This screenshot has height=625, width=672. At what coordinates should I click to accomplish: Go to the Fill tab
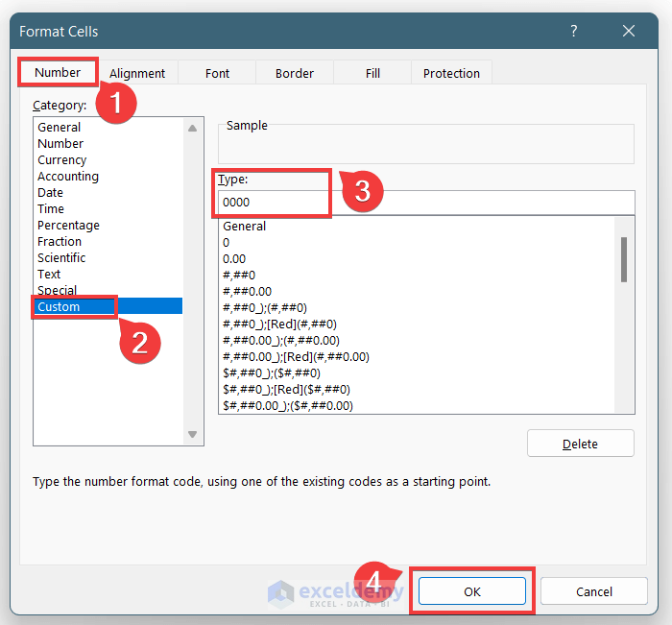pyautogui.click(x=372, y=73)
